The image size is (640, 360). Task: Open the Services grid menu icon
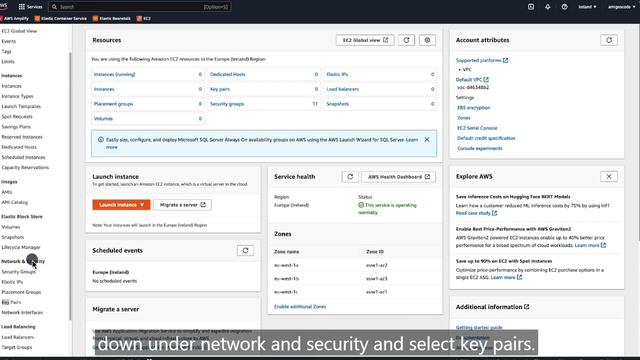point(22,7)
